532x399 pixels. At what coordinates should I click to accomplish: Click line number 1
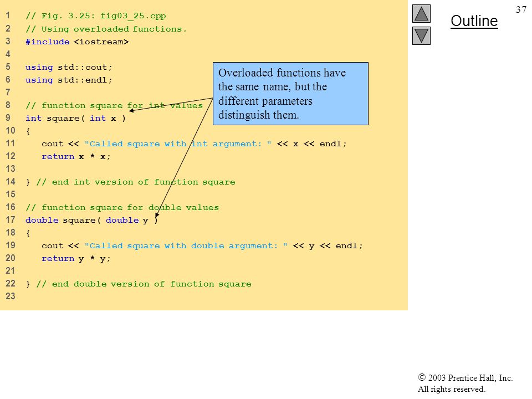coord(8,16)
